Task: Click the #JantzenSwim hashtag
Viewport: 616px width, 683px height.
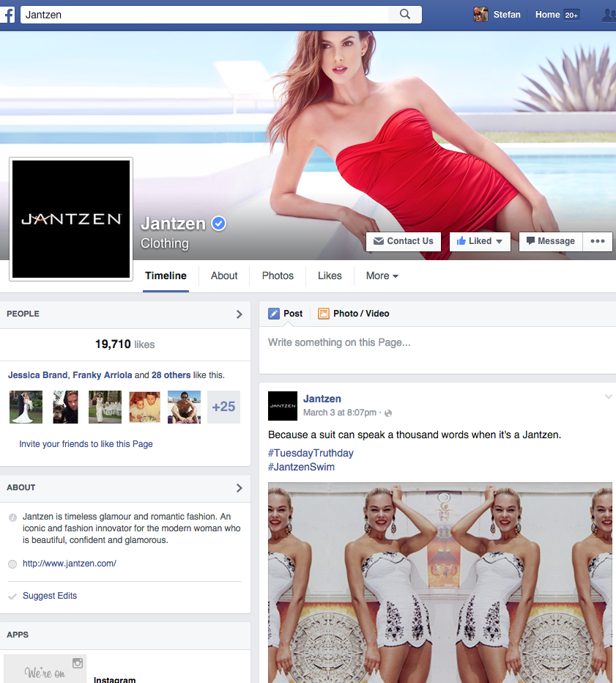Action: tap(301, 467)
